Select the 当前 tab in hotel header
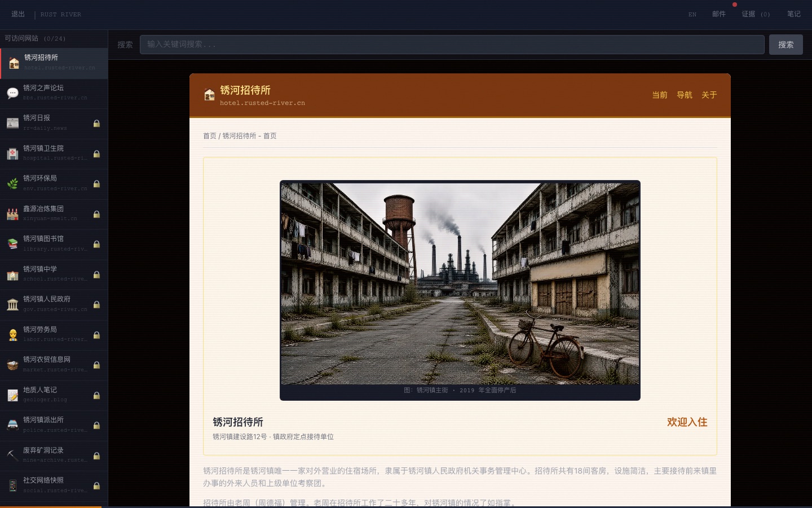Screen dimensions: 812x508 pyautogui.click(x=660, y=95)
